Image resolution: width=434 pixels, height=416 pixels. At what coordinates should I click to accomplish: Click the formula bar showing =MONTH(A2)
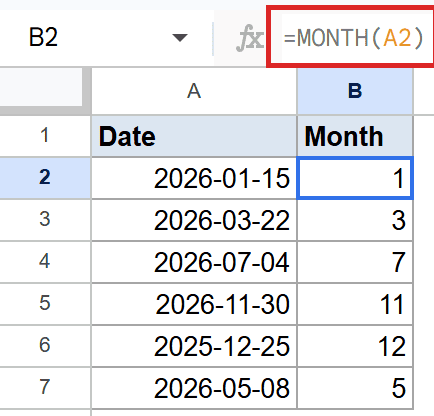coord(353,37)
